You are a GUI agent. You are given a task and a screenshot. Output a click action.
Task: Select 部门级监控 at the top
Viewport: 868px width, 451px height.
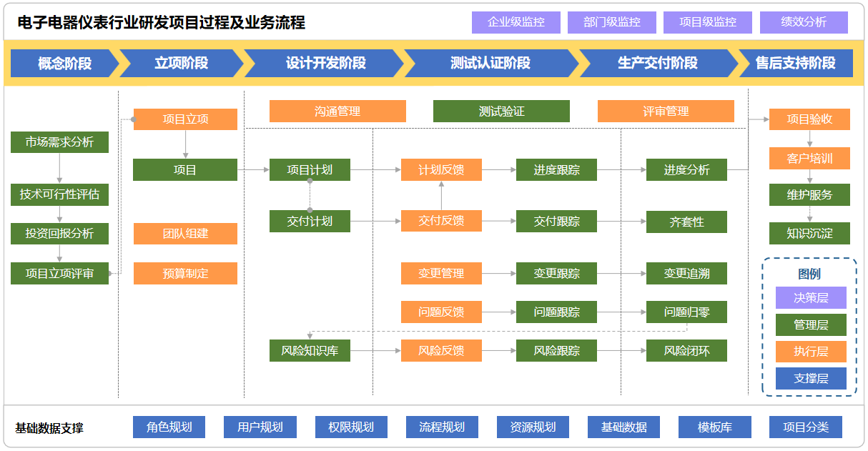(x=613, y=22)
